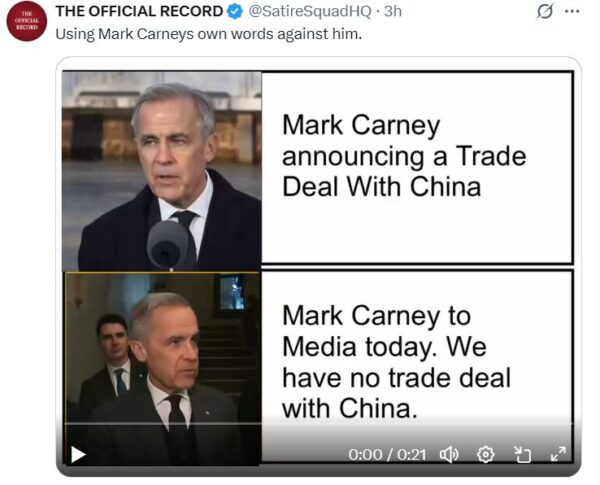
Task: Click the 3h timestamp
Action: click(x=393, y=11)
